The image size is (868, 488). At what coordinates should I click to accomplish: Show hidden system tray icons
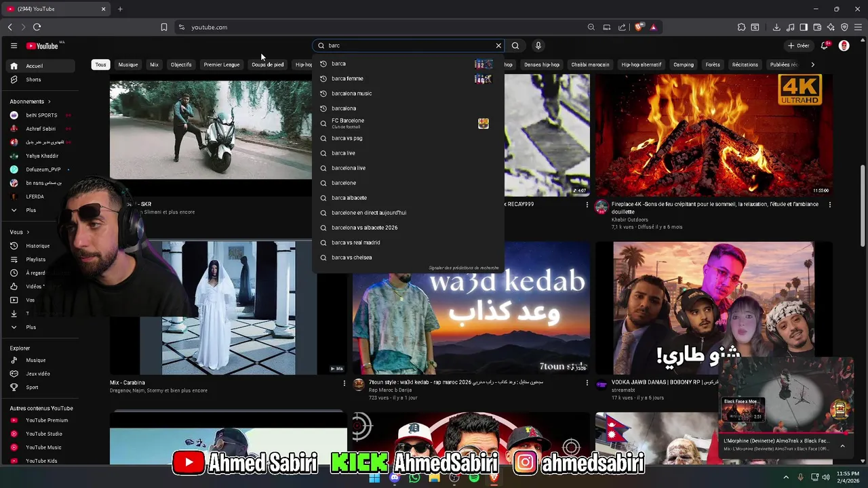(786, 477)
